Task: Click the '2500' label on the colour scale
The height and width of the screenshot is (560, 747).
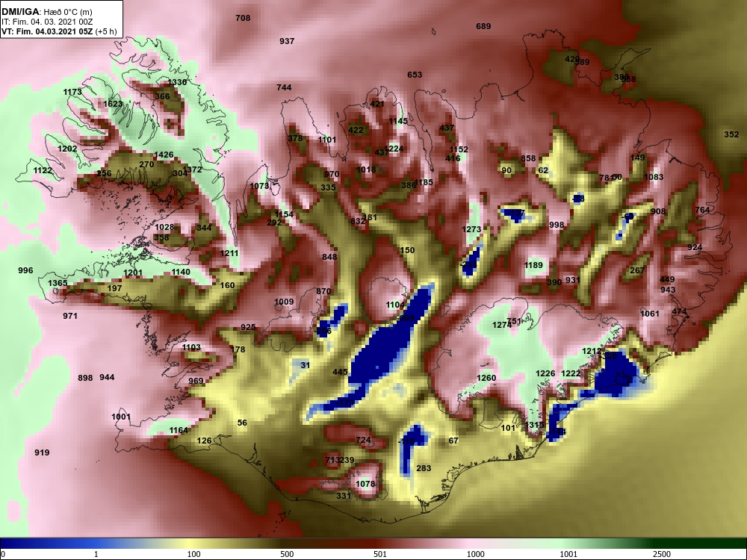Action: click(x=662, y=554)
